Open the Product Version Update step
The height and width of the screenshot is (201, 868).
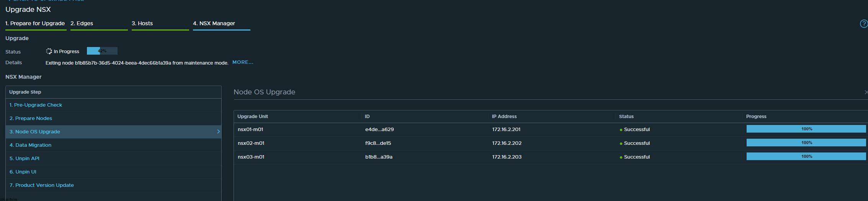pos(42,185)
